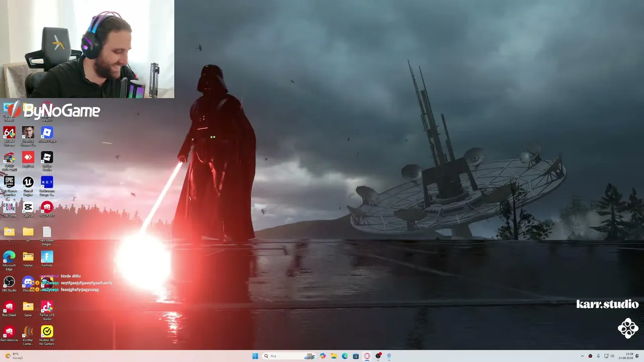The image size is (644, 362).
Task: Launch the Roblox Studio desktop icon
Action: 47,161
